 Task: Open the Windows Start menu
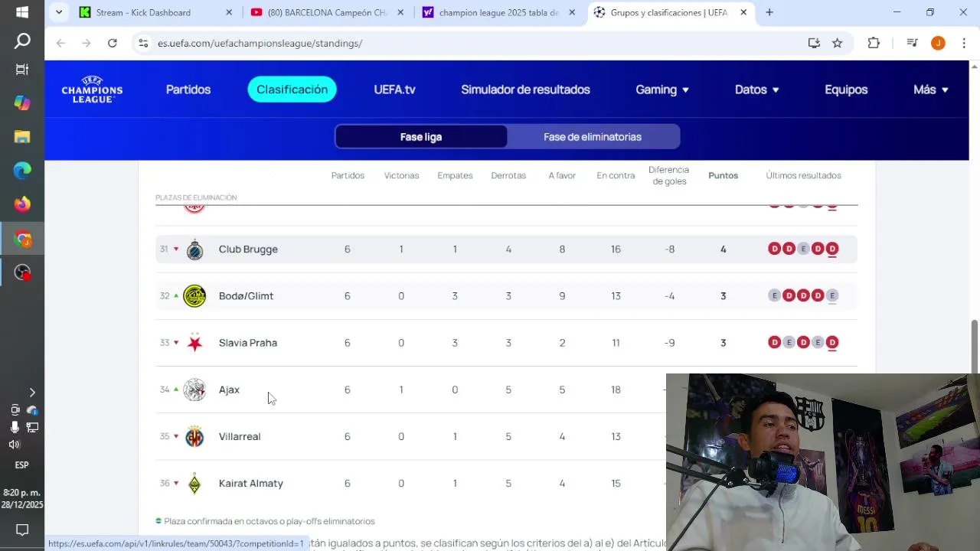tap(22, 12)
